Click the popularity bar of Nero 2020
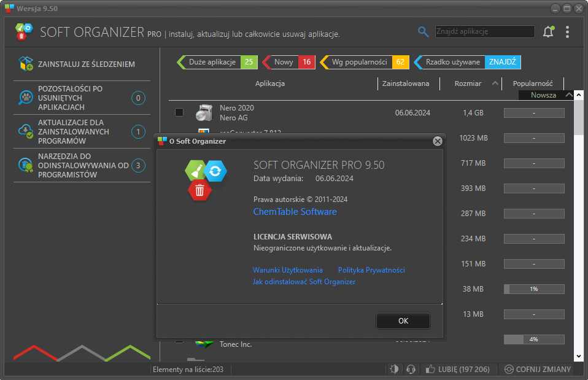Screen dimensions: 588x380 click(x=534, y=112)
